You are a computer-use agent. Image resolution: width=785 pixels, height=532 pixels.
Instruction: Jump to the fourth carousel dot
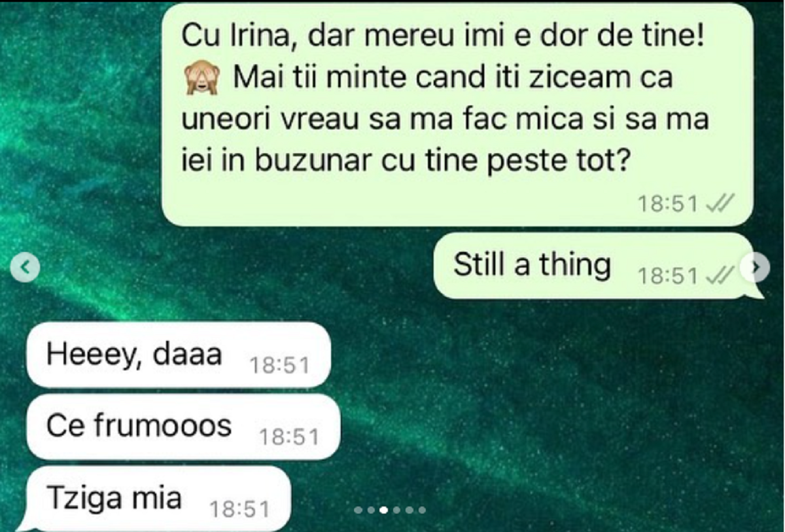click(396, 510)
